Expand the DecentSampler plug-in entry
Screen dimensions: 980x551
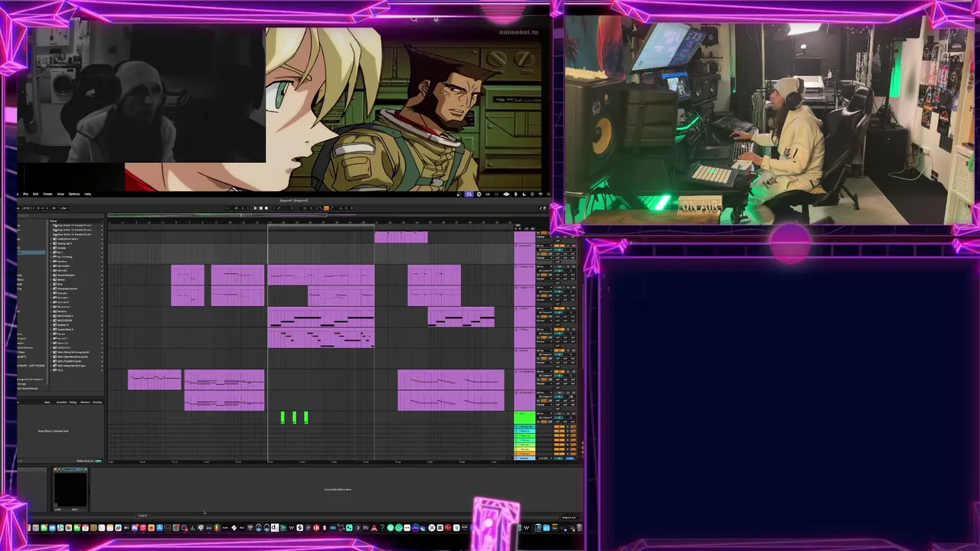coord(51,275)
